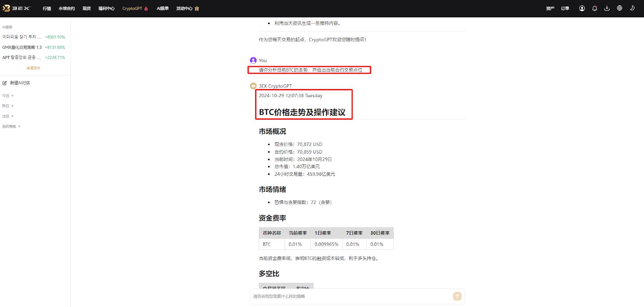
Task: Click the 多空比 section heading
Action: point(269,274)
